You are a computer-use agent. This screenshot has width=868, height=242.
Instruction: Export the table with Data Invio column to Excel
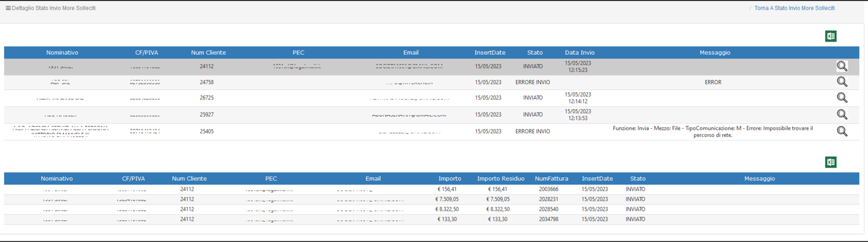830,36
